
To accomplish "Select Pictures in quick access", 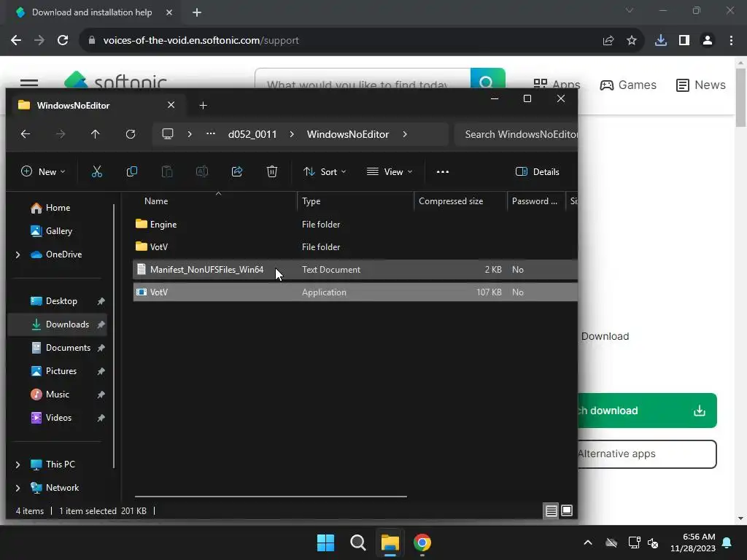I will [x=53, y=371].
